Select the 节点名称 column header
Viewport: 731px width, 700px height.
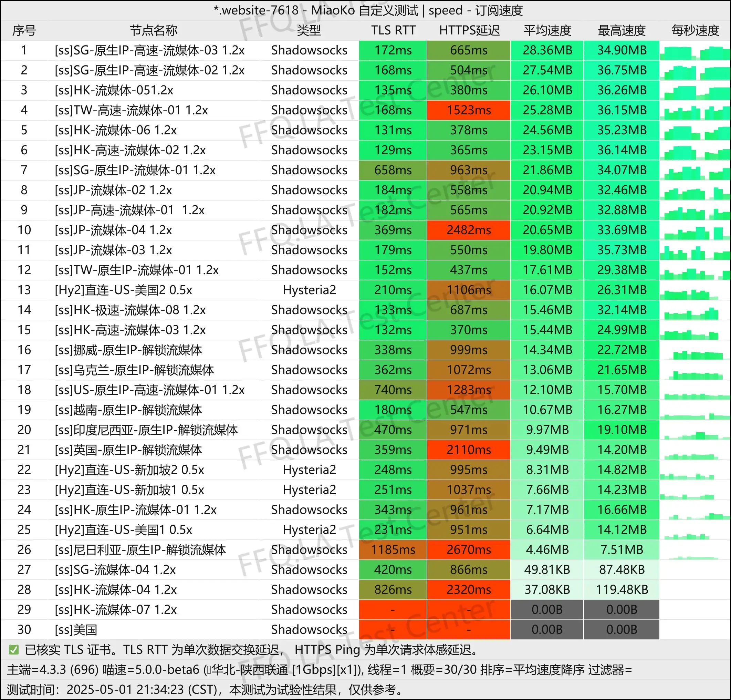tap(153, 31)
